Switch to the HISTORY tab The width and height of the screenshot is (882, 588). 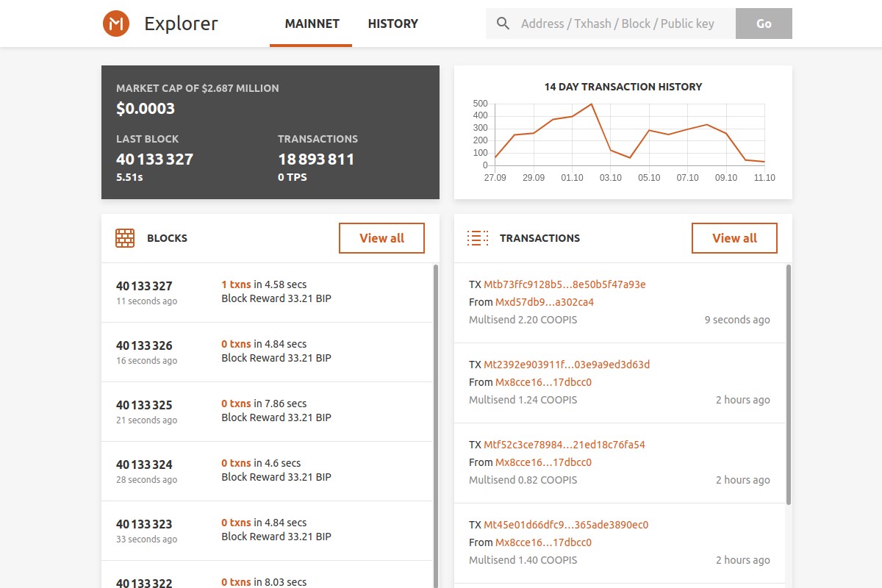pyautogui.click(x=393, y=24)
